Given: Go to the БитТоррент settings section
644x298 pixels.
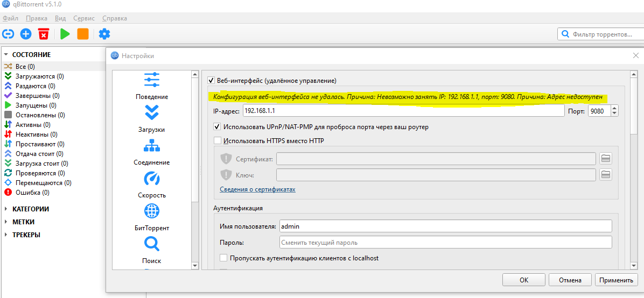Looking at the screenshot, I should pyautogui.click(x=151, y=217).
